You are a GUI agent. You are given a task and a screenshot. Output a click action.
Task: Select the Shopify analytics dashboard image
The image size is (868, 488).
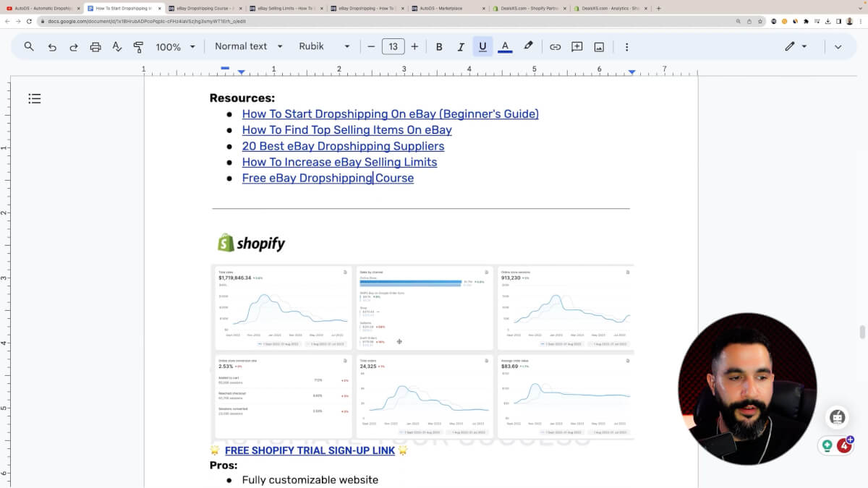pos(422,351)
